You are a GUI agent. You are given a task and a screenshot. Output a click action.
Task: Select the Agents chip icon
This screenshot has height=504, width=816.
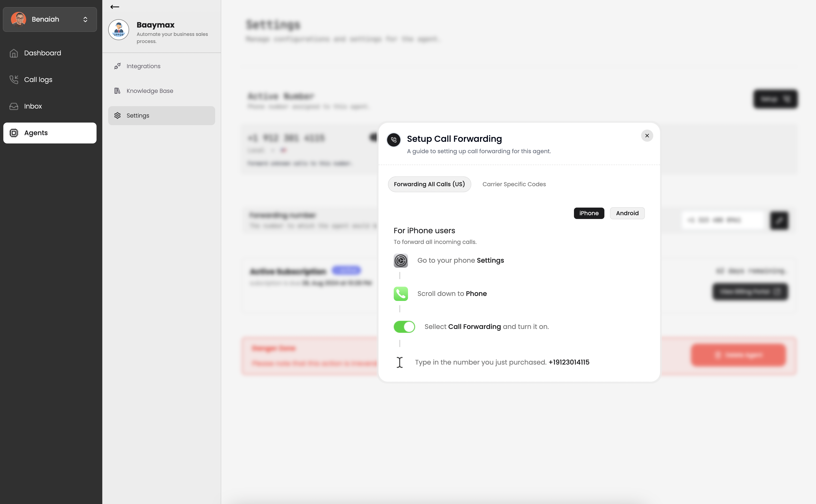14,133
